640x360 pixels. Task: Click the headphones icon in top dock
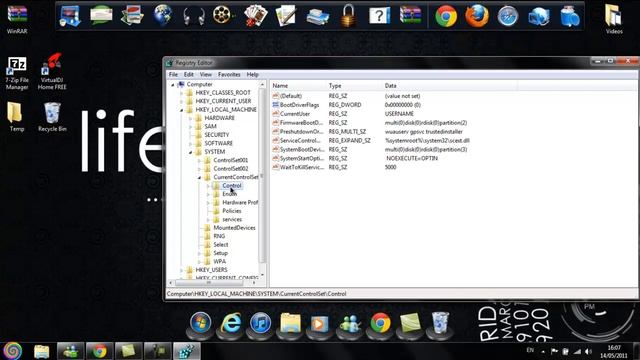pos(193,17)
